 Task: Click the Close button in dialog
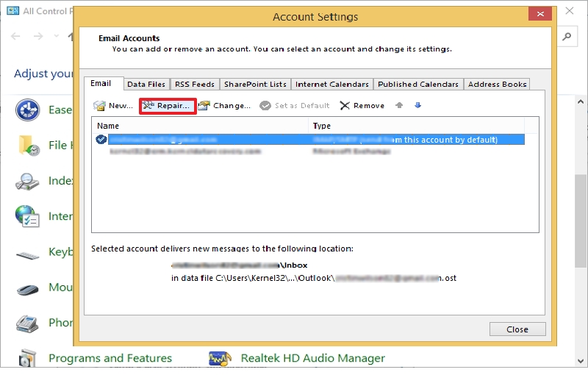(x=517, y=329)
